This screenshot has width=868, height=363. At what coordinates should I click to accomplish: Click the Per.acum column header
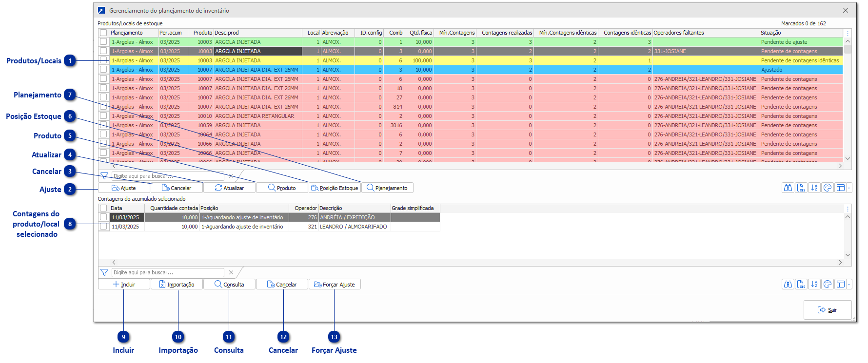pyautogui.click(x=173, y=33)
